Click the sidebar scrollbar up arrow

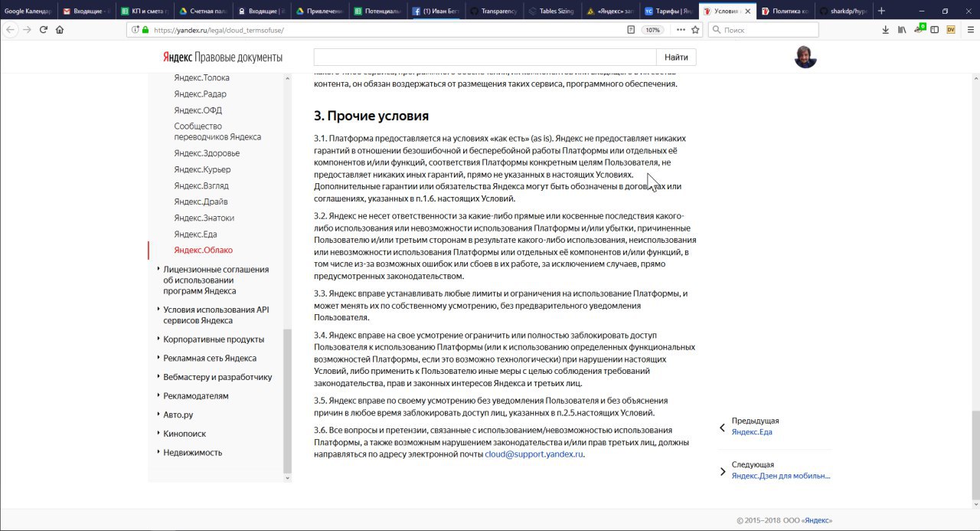pos(288,77)
